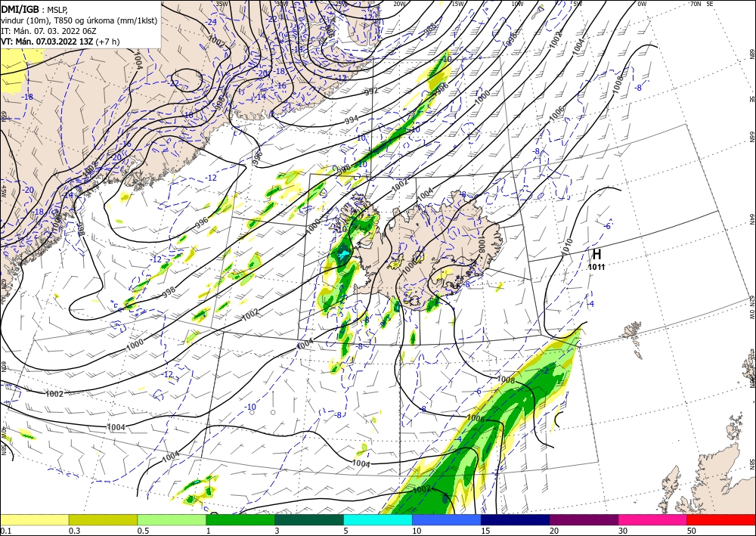The height and width of the screenshot is (536, 756).
Task: Click the red 50+ legend swatch
Action: coord(721,519)
